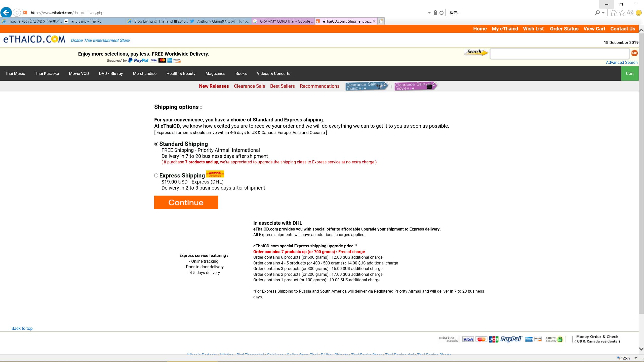Image resolution: width=644 pixels, height=362 pixels.
Task: Click the 100% Security lock badge
Action: pos(554,339)
